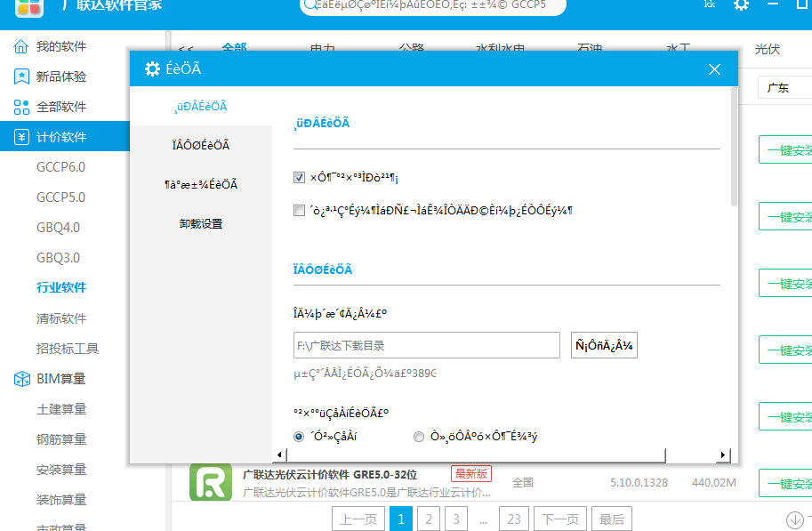The height and width of the screenshot is (531, 812).
Task: Select the third tab in the settings sidebar
Action: (201, 184)
